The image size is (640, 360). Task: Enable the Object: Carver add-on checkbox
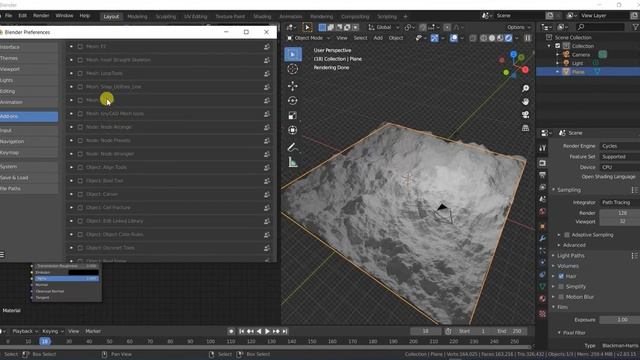click(80, 194)
